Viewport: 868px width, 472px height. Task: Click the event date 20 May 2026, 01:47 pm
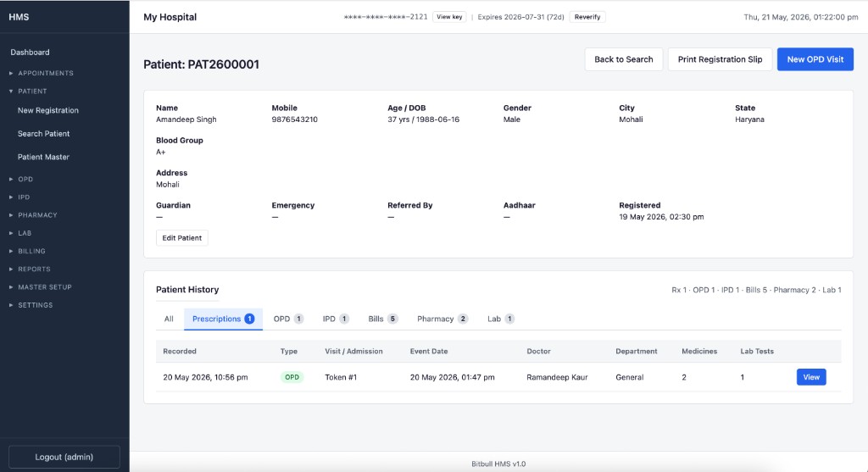point(453,377)
